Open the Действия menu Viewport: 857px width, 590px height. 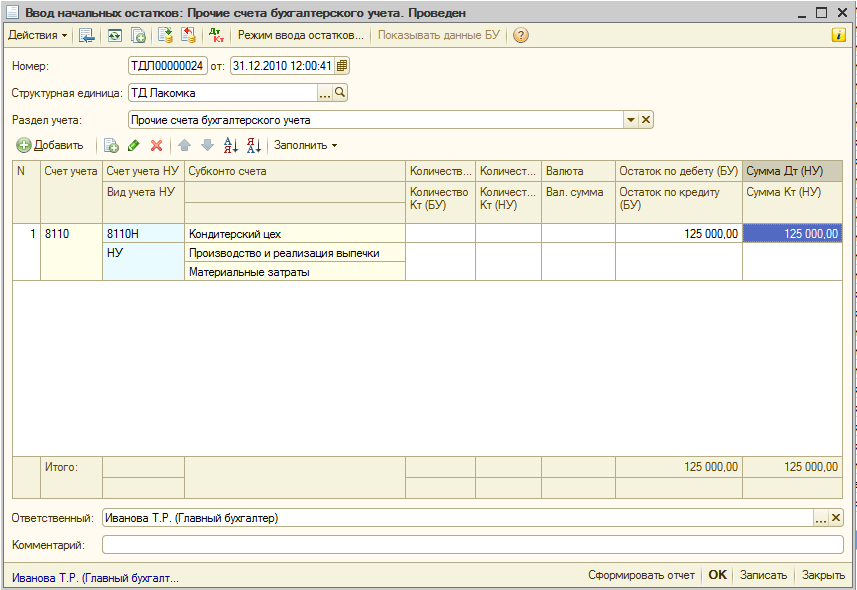click(x=37, y=35)
